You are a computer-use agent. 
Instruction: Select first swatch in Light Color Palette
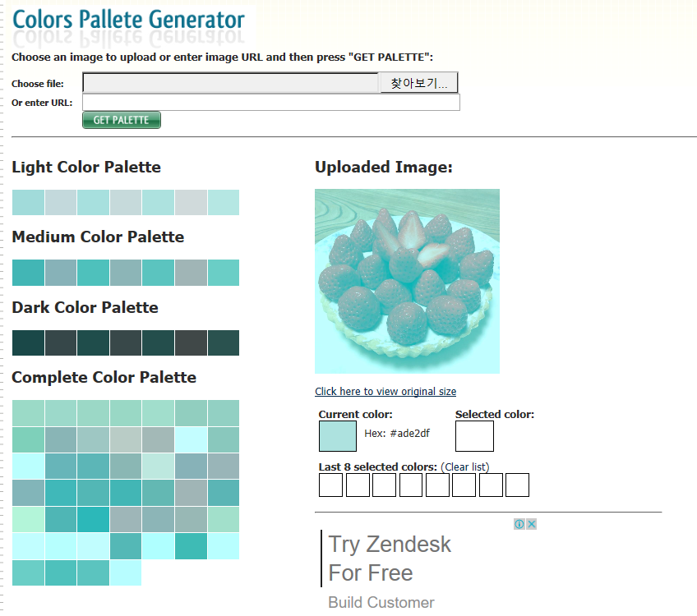point(28,203)
